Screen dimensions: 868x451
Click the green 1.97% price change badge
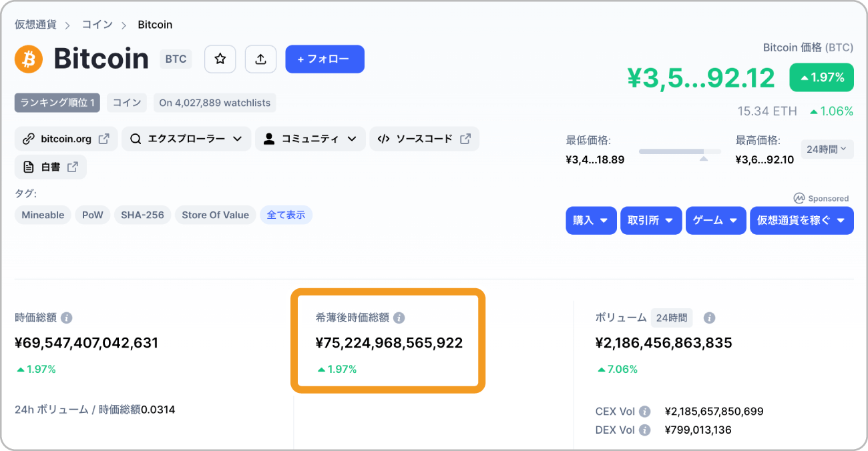click(x=821, y=77)
